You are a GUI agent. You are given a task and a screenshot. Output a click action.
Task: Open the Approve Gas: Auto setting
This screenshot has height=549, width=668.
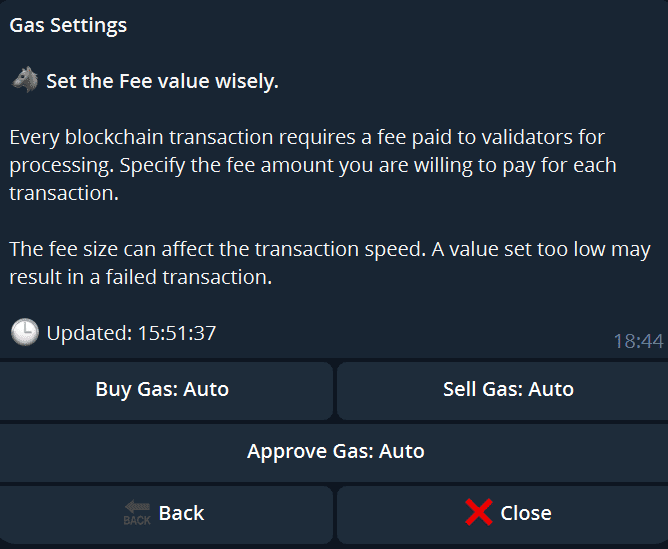pyautogui.click(x=334, y=453)
